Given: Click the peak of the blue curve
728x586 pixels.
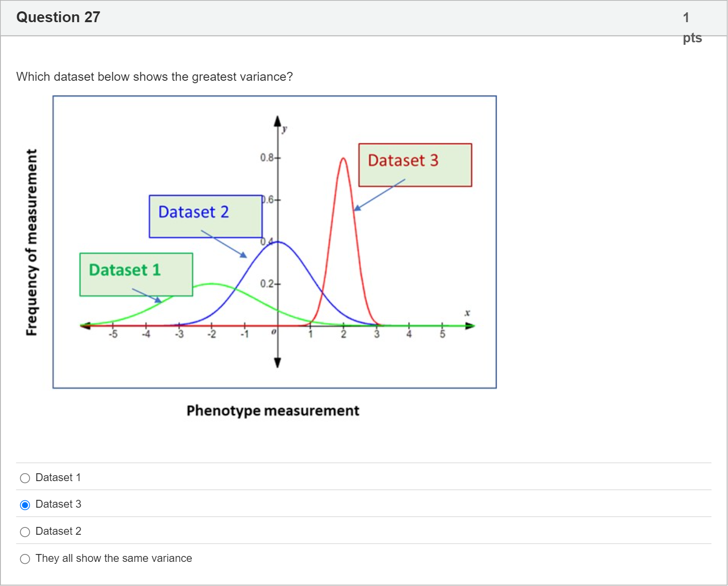Looking at the screenshot, I should 278,242.
